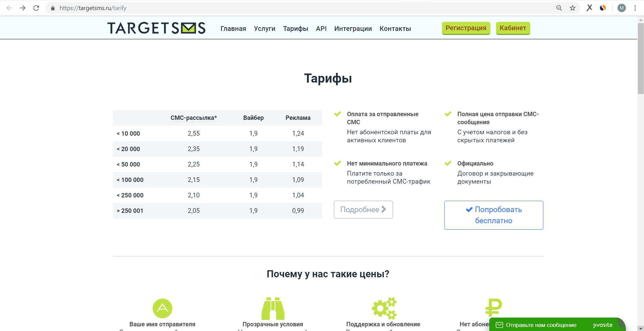Click the Регистрация button
The image size is (644, 331).
click(466, 28)
